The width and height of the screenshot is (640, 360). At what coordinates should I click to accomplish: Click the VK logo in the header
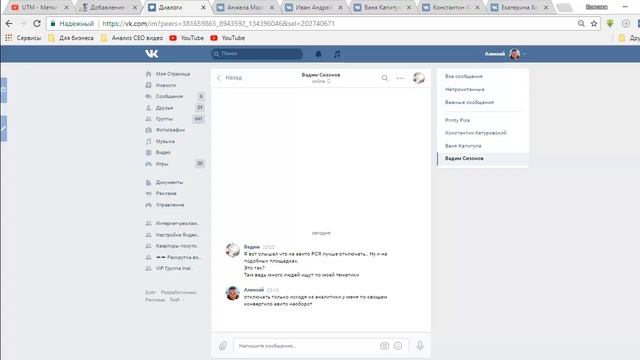tap(151, 53)
